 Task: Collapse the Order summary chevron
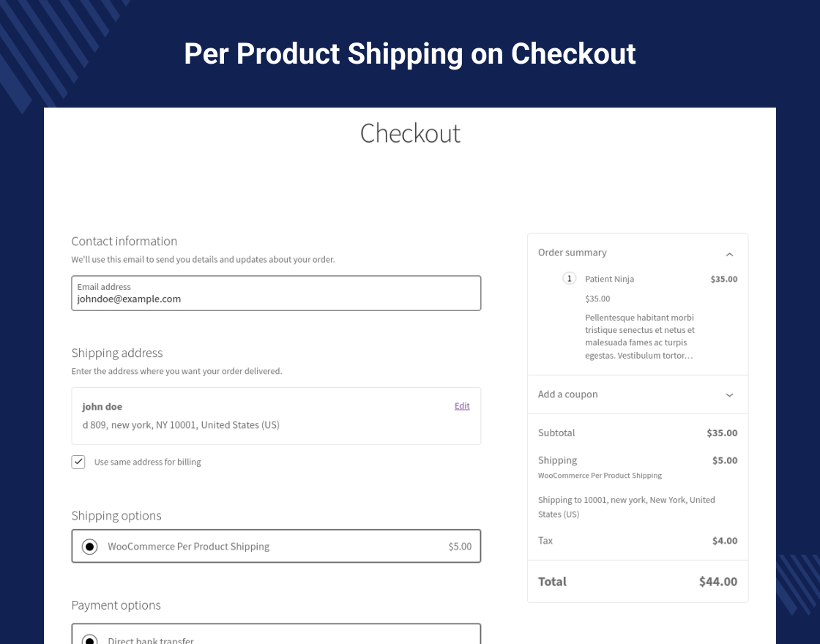click(x=729, y=254)
